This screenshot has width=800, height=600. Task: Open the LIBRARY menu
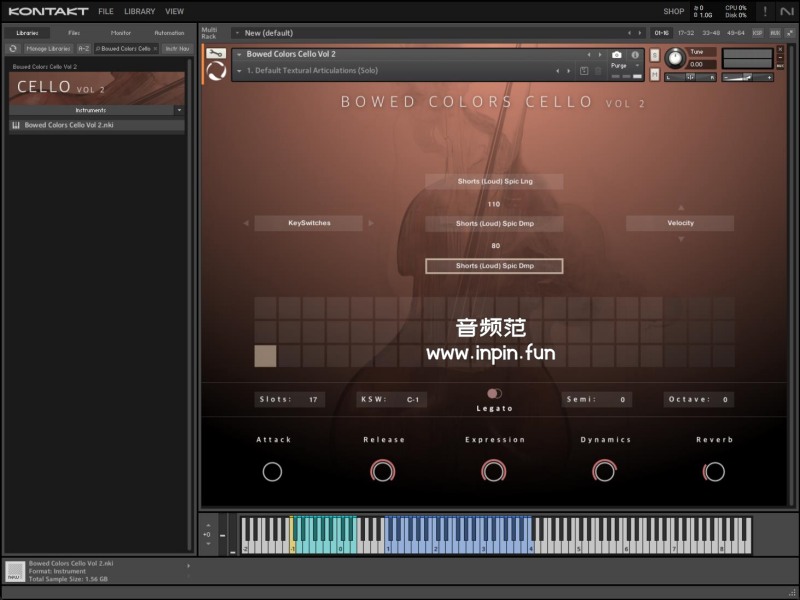[x=140, y=11]
